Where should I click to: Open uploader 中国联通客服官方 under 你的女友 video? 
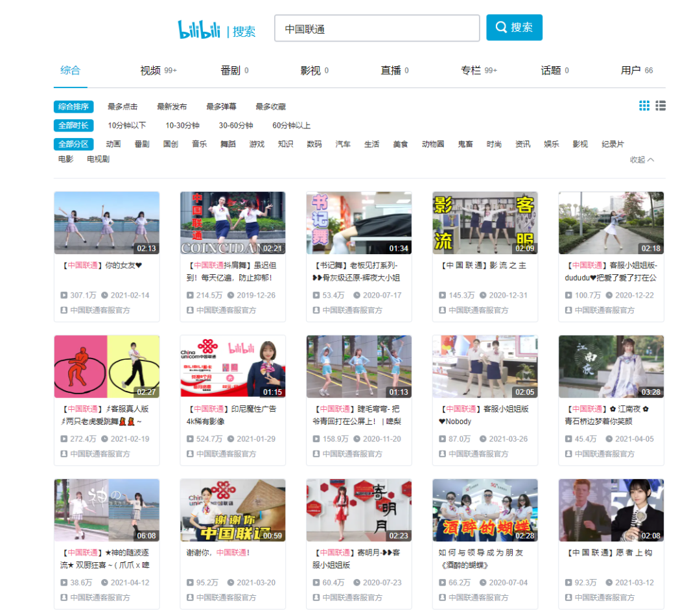click(x=100, y=311)
